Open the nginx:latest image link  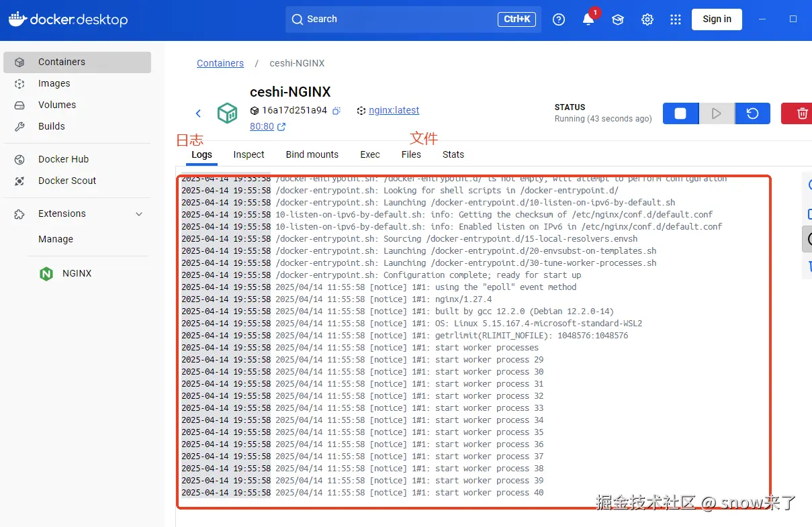[394, 110]
